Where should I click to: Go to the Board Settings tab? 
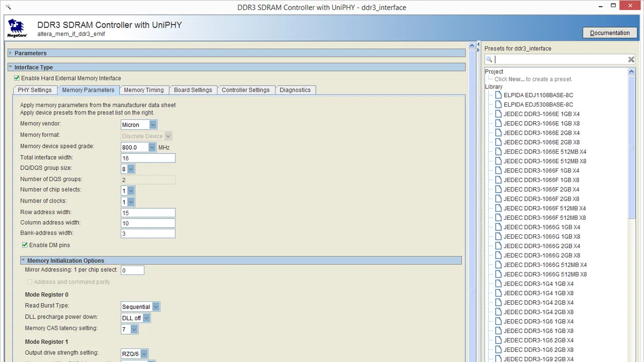193,90
